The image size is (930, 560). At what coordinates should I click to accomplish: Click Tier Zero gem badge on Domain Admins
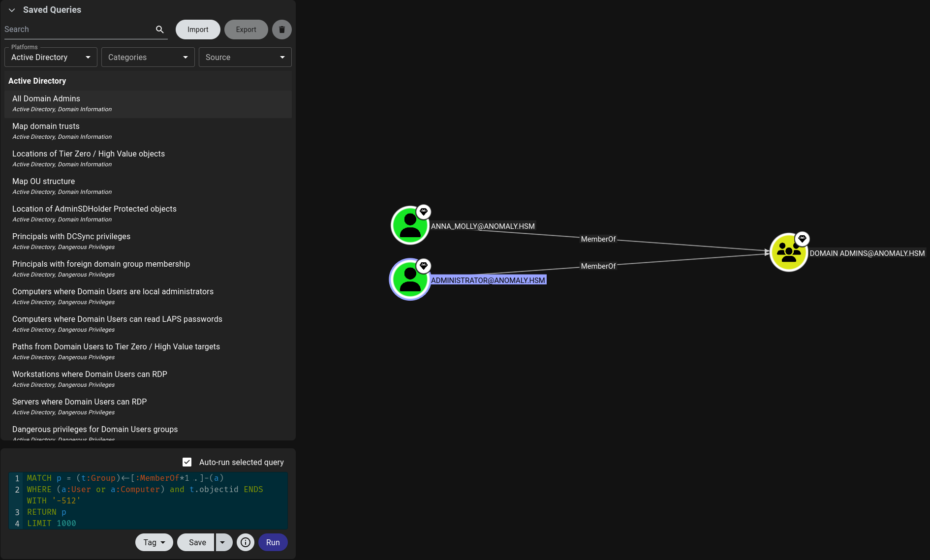[x=802, y=239]
